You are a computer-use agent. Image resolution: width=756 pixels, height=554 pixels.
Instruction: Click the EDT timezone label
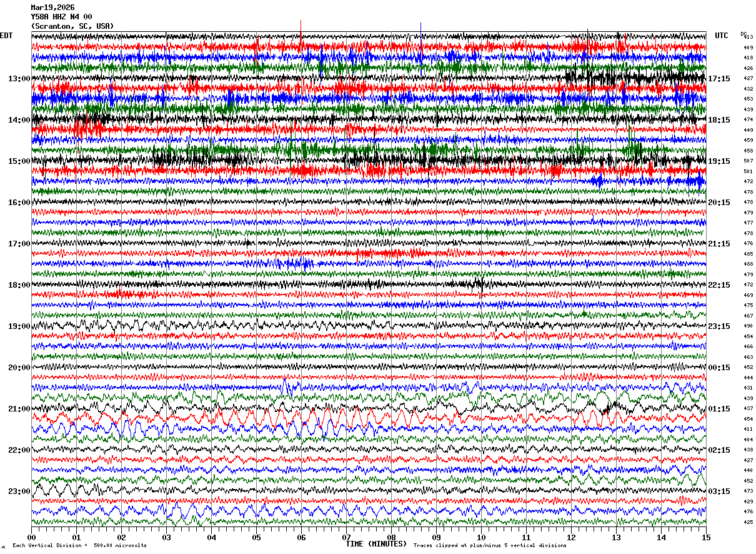(x=6, y=36)
